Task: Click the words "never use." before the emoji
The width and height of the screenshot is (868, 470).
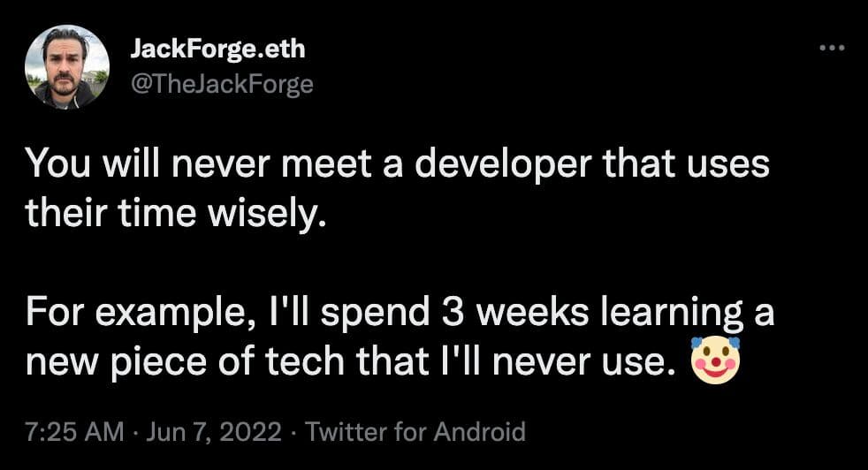Action: click(584, 362)
